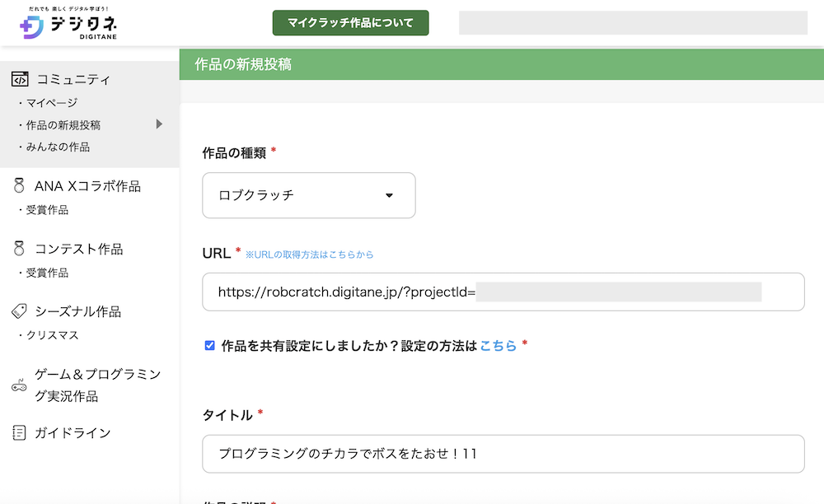The image size is (824, 504).
Task: Select クリスマス under seasonal works
Action: pyautogui.click(x=53, y=335)
